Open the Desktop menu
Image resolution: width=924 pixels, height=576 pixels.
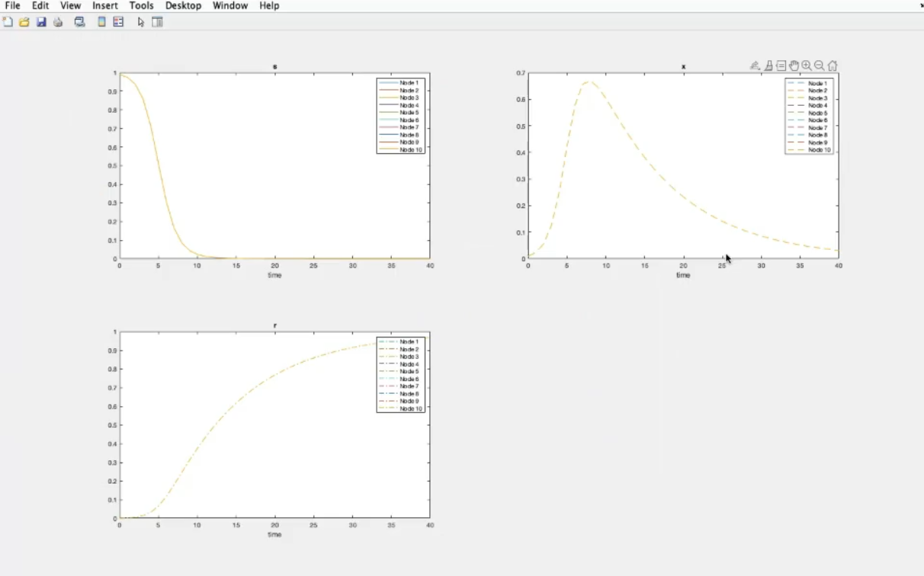(x=183, y=5)
